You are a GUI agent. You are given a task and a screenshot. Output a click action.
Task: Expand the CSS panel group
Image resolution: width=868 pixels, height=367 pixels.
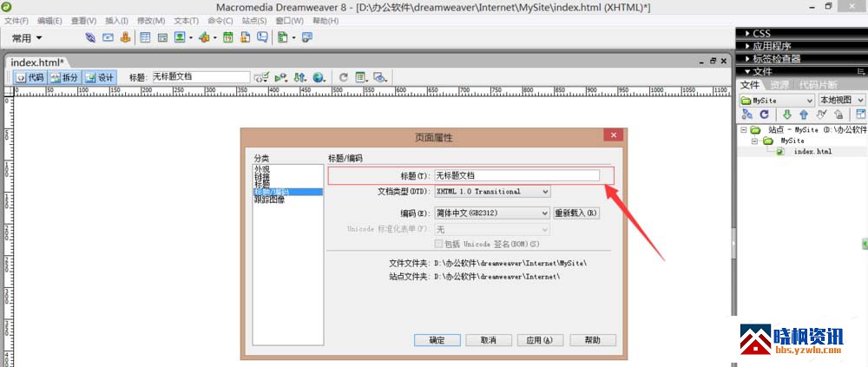749,34
